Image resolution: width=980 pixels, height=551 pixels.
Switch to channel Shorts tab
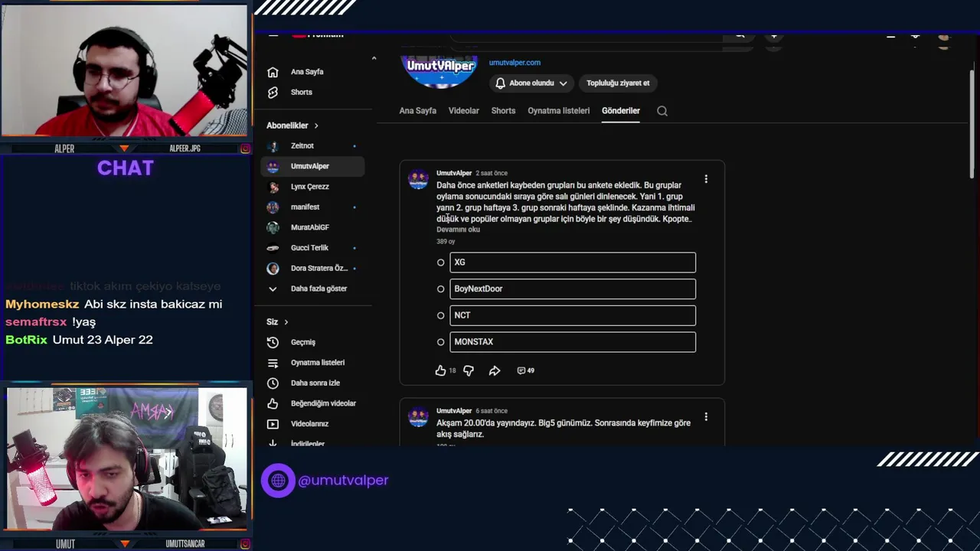coord(503,111)
